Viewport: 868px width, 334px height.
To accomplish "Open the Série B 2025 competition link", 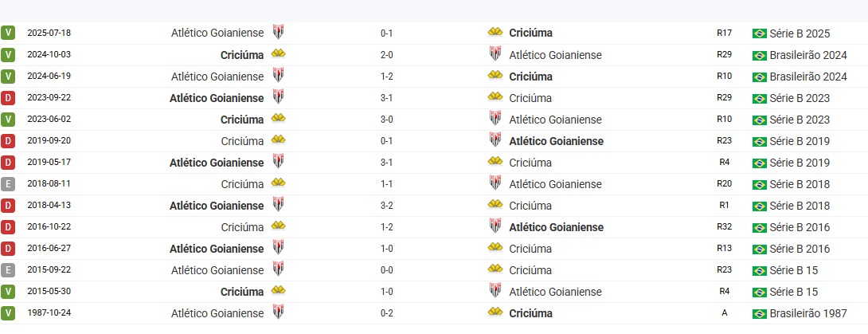I will click(x=800, y=33).
